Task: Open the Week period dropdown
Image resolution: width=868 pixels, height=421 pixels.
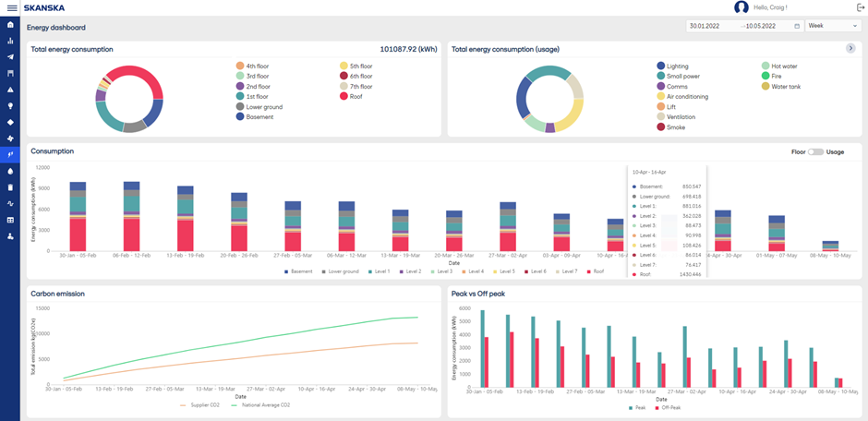Action: [x=832, y=26]
